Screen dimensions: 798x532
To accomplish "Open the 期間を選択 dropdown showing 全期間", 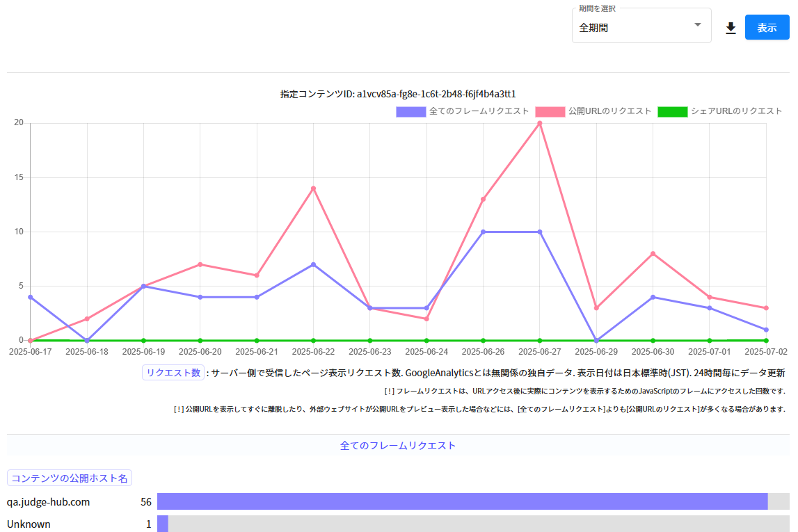I will coord(641,26).
